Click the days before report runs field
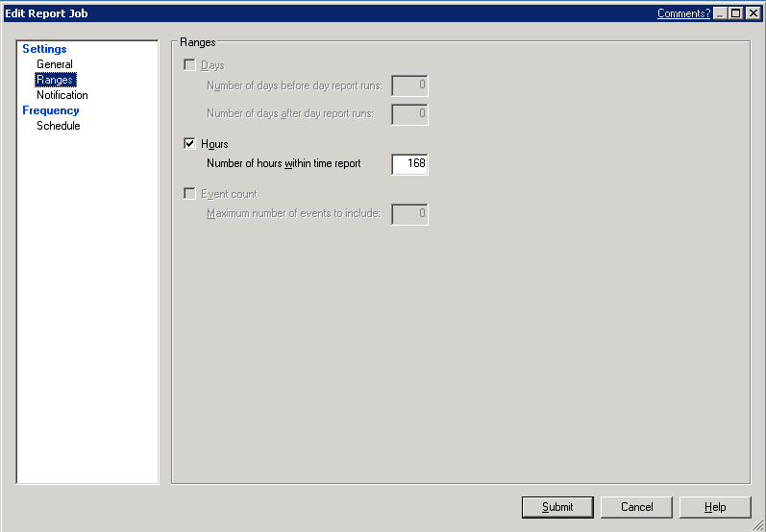The image size is (766, 532). coord(409,85)
